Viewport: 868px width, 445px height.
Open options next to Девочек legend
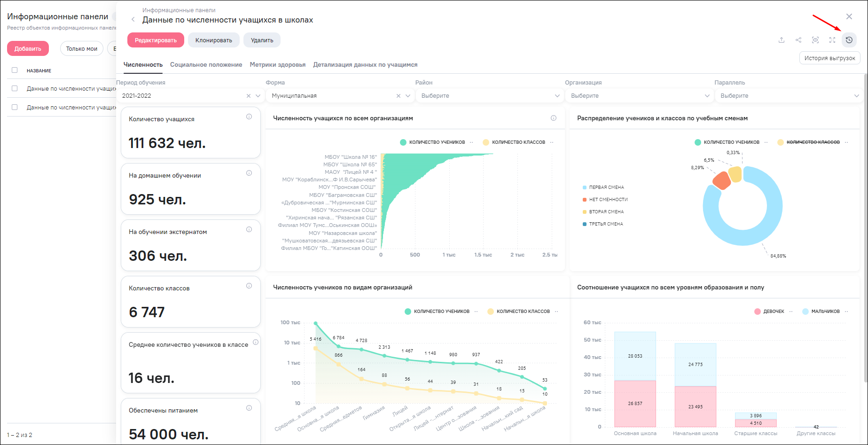pos(790,312)
